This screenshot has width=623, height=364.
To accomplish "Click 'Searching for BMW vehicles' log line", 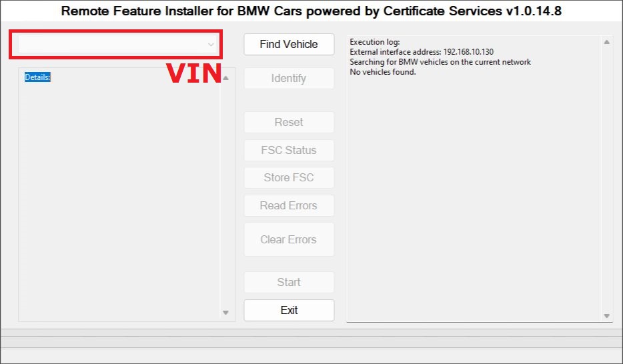I will click(440, 62).
